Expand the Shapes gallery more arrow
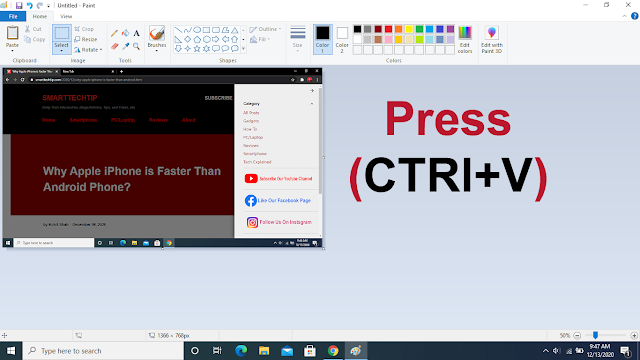 [x=243, y=49]
